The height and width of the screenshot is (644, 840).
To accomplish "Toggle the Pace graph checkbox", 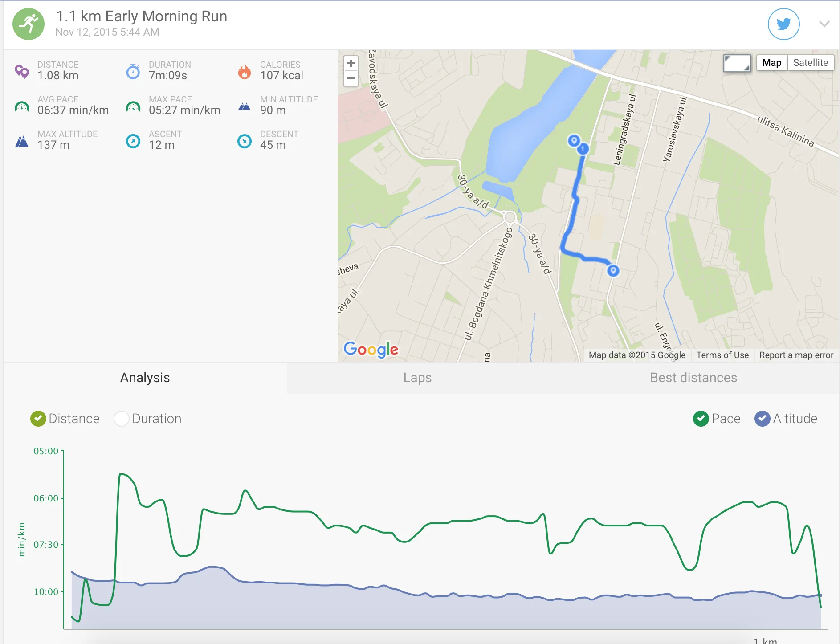I will tap(701, 419).
